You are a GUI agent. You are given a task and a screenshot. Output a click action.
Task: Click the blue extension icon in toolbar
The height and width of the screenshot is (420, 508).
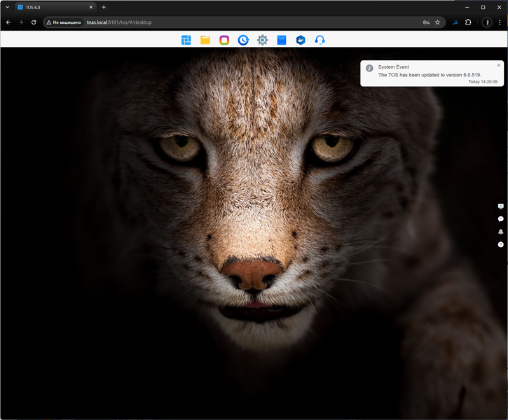coord(455,22)
